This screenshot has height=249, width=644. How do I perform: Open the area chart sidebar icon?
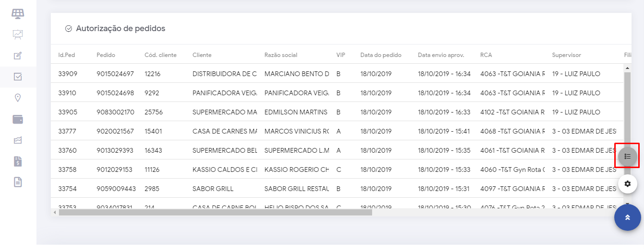[18, 140]
